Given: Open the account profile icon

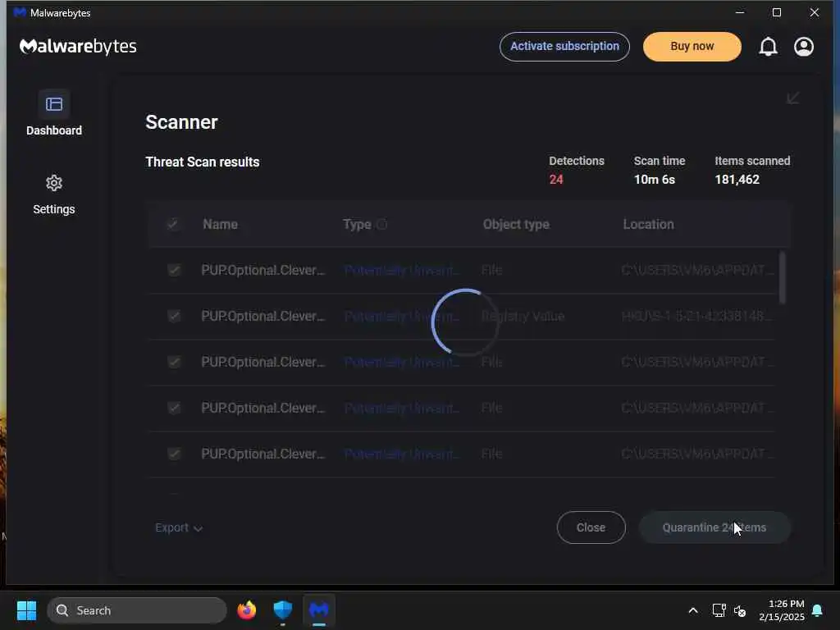Looking at the screenshot, I should pyautogui.click(x=804, y=47).
